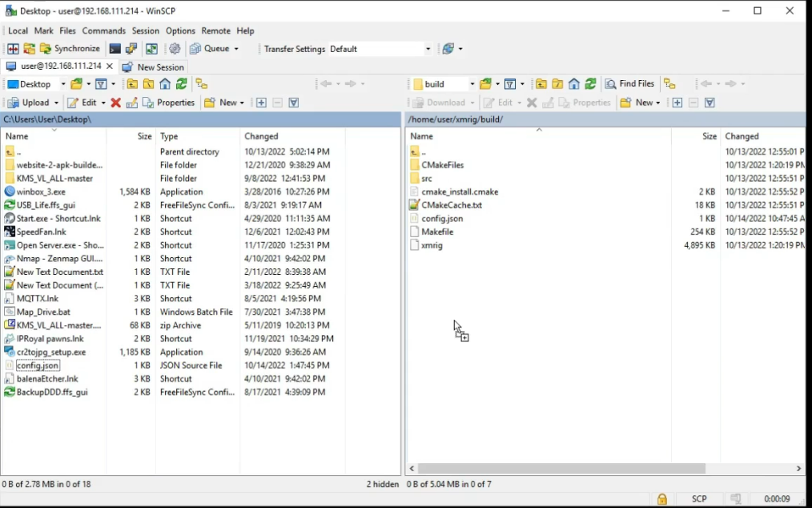Select xmrig in the remote panel

(432, 245)
